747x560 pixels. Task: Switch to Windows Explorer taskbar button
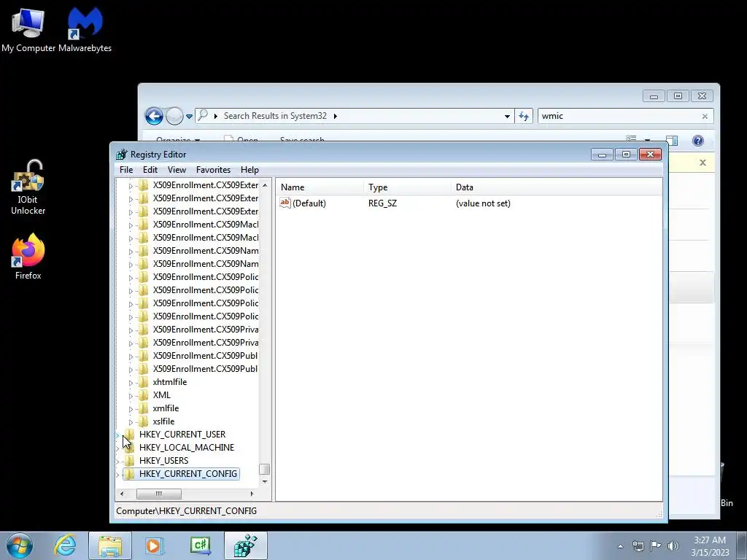tap(110, 545)
